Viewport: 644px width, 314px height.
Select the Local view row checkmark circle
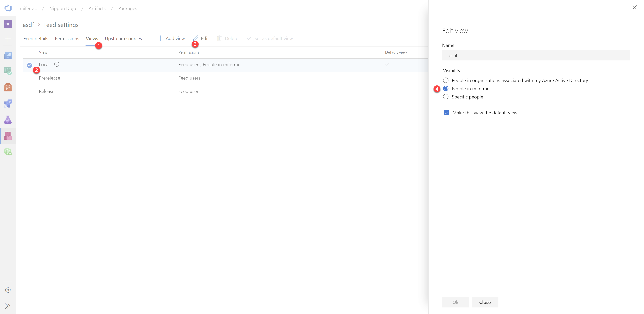point(29,65)
